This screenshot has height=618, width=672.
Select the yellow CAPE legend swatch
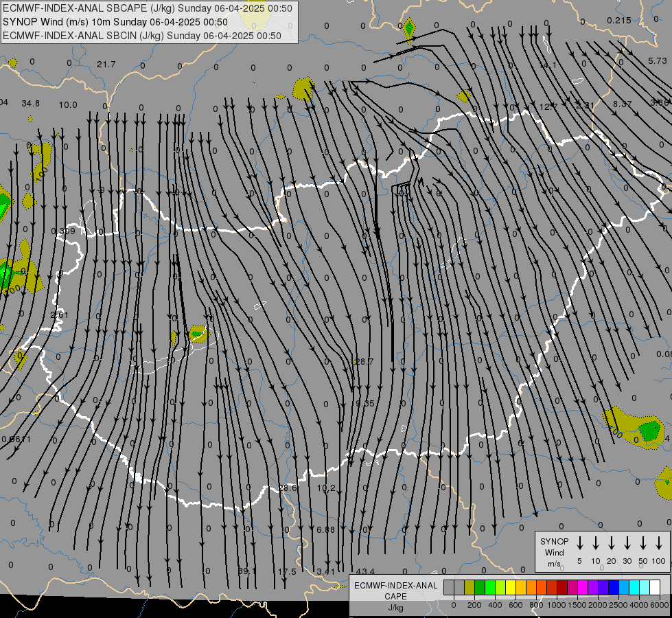[x=511, y=588]
